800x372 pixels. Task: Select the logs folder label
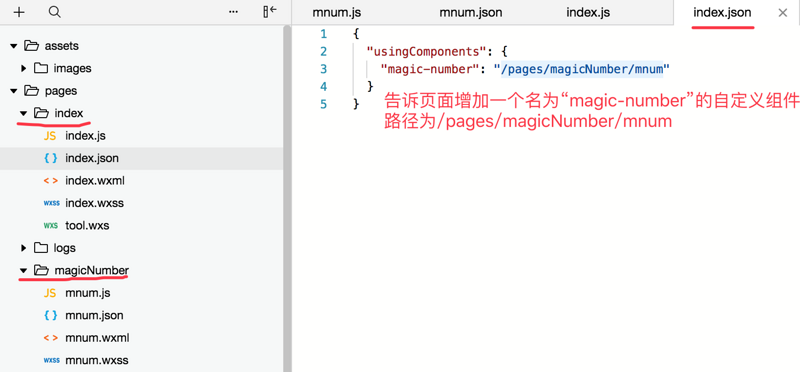click(x=65, y=248)
